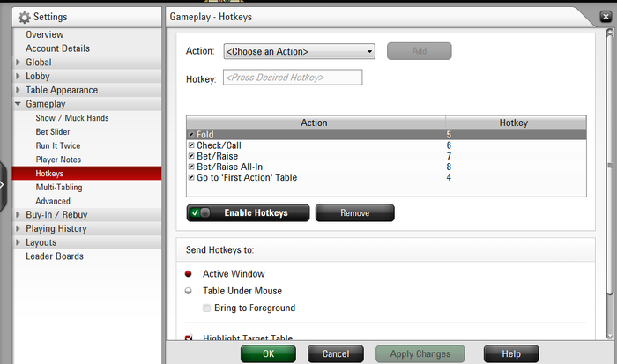Screen dimensions: 617x364
Task: Expand the Table Appearance section
Action: pyautogui.click(x=19, y=90)
